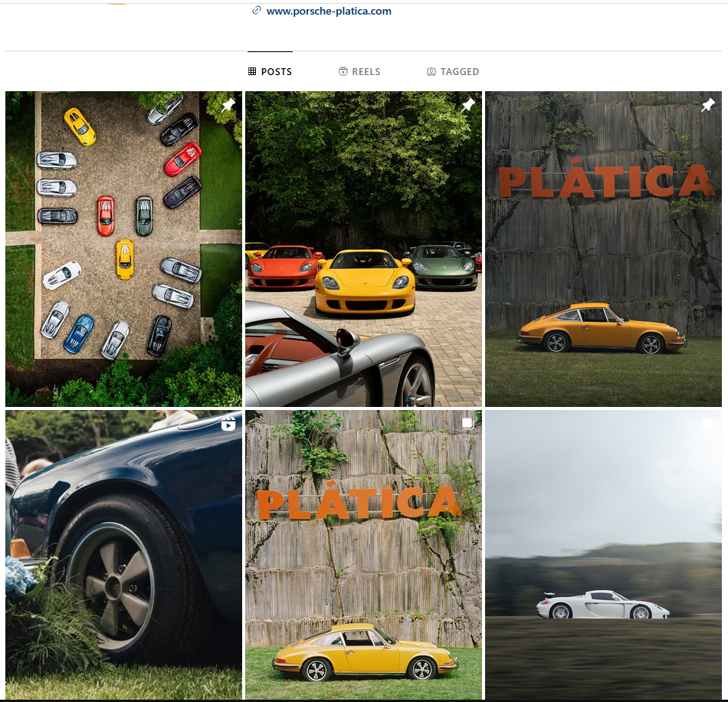
Task: Open the orange 911 with red PLÁTICA sign post
Action: click(603, 249)
